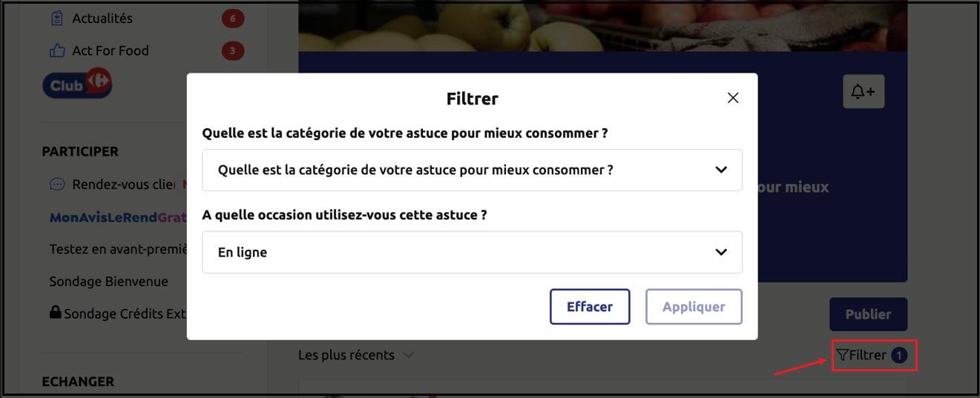The width and height of the screenshot is (980, 398).
Task: Click the Publier button
Action: [868, 314]
